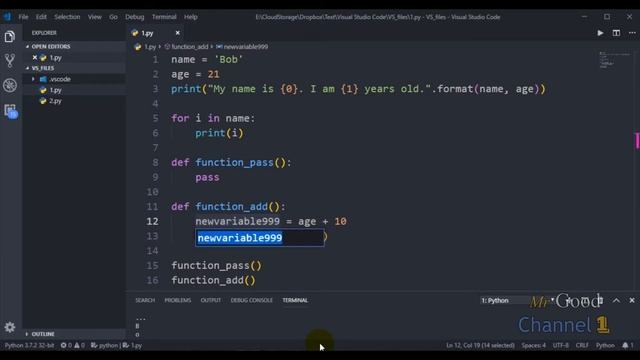The height and width of the screenshot is (360, 640).
Task: Maximize terminal panel with up chevron
Action: coord(616,300)
